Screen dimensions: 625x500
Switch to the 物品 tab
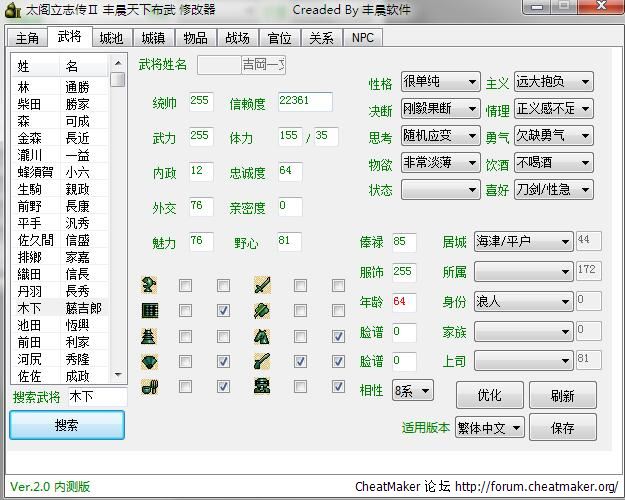coord(195,38)
